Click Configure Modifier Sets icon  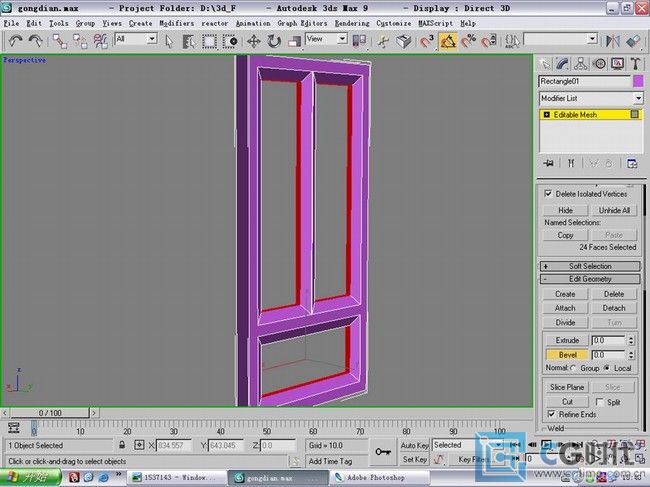click(632, 163)
